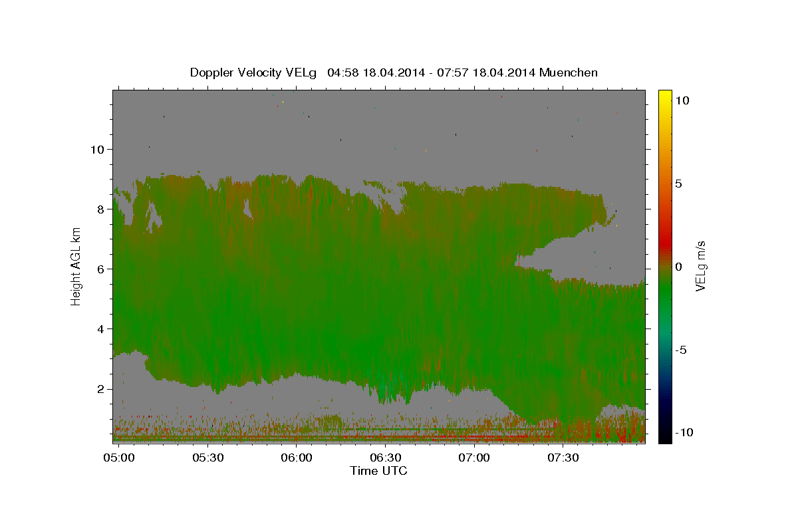Click the 07:00 time tick label
Viewport: 798px width, 532px height.
point(475,458)
